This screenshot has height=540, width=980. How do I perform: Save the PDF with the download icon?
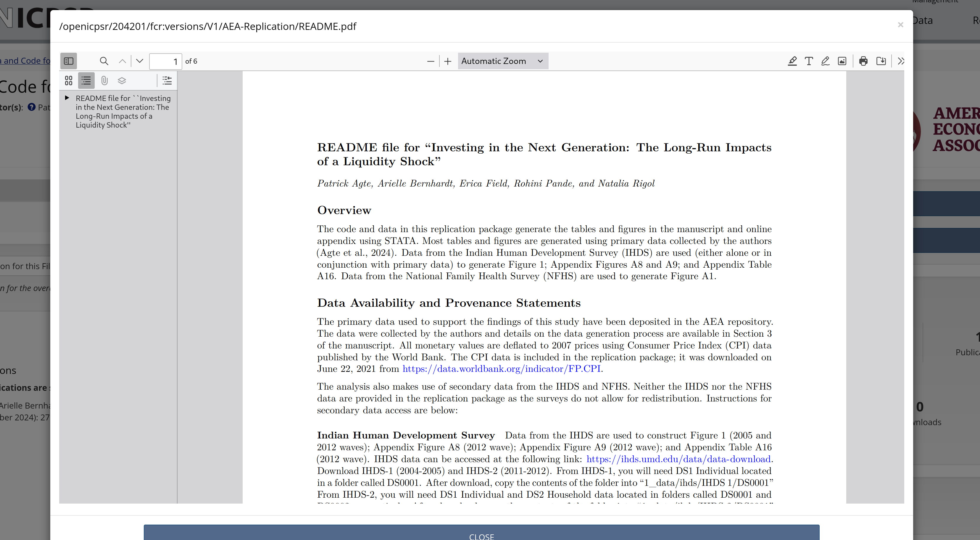[881, 61]
